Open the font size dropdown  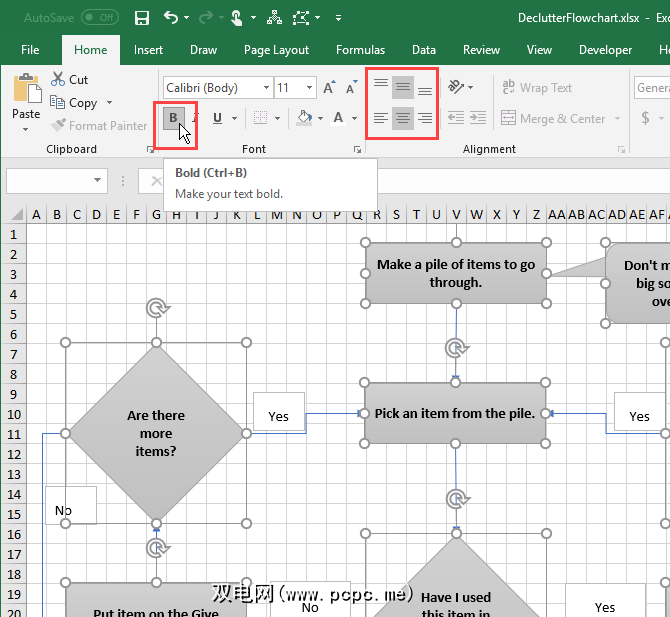tap(308, 88)
